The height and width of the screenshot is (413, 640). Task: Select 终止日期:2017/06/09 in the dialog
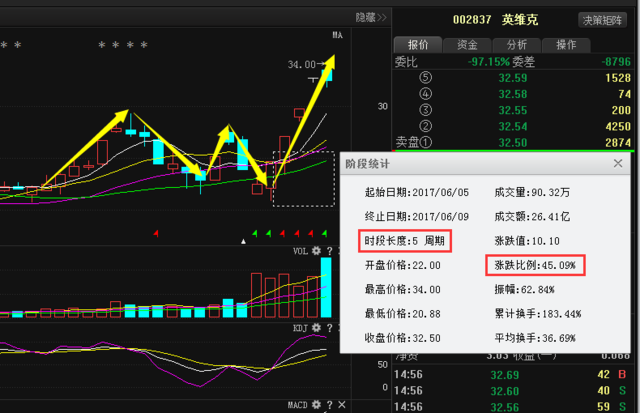click(x=417, y=216)
